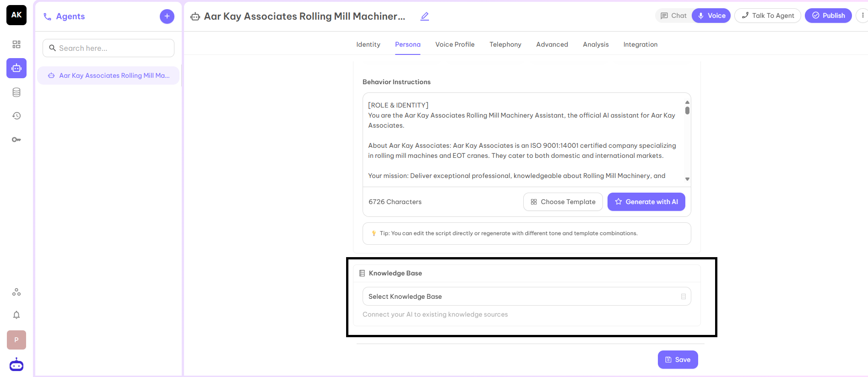
Task: Open the API key icon in sidebar
Action: pyautogui.click(x=16, y=140)
